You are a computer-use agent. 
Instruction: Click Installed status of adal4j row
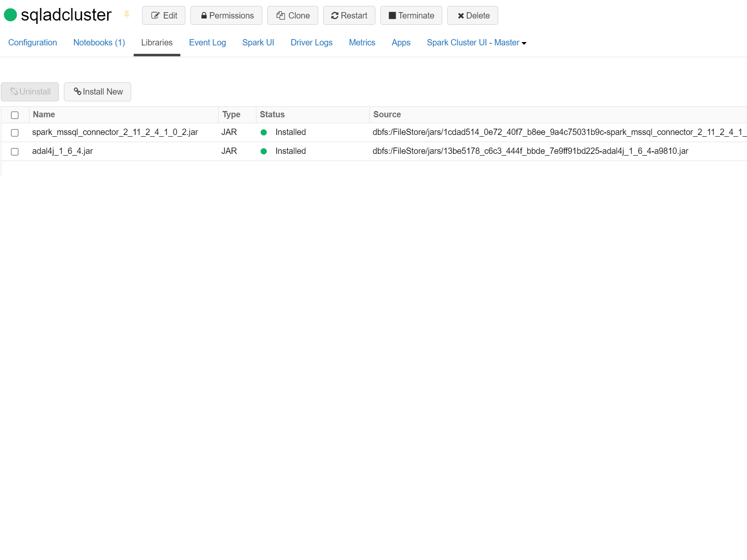[x=290, y=151]
